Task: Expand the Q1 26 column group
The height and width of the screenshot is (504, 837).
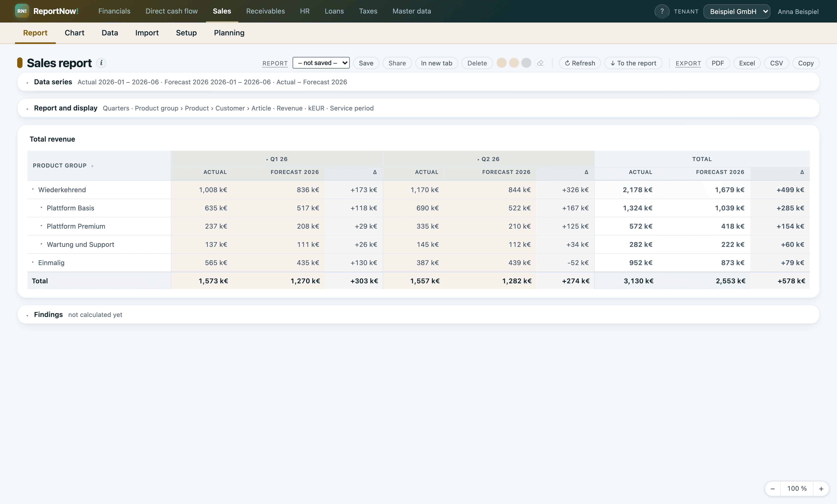Action: (267, 159)
